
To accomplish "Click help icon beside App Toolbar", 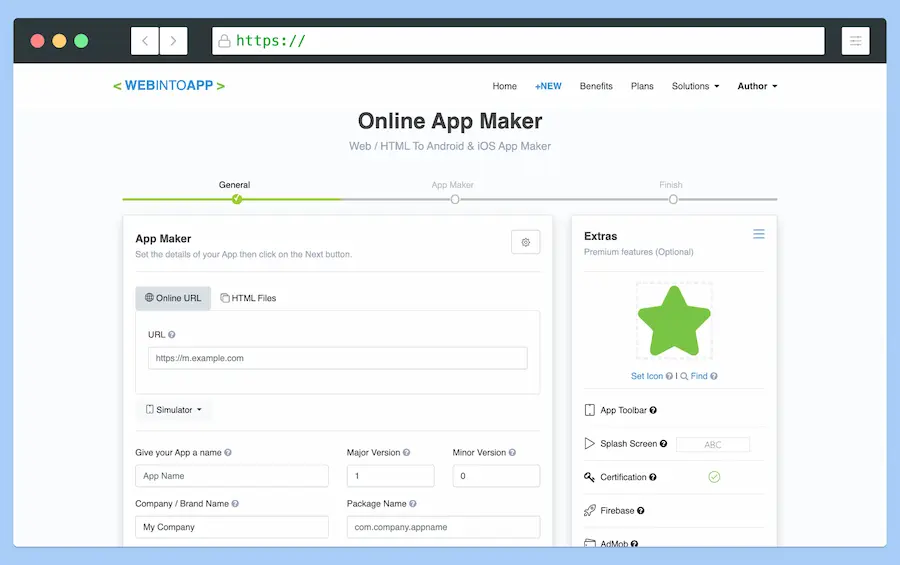I will tap(653, 410).
